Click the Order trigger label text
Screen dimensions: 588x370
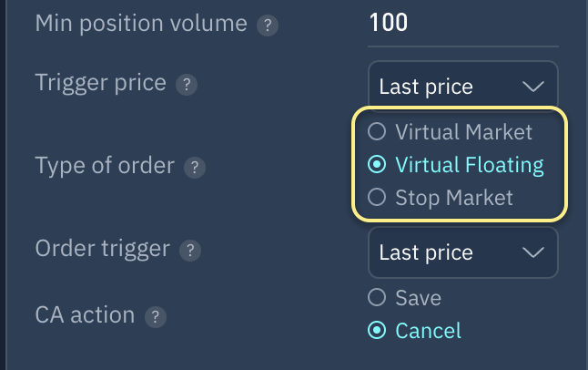[102, 248]
